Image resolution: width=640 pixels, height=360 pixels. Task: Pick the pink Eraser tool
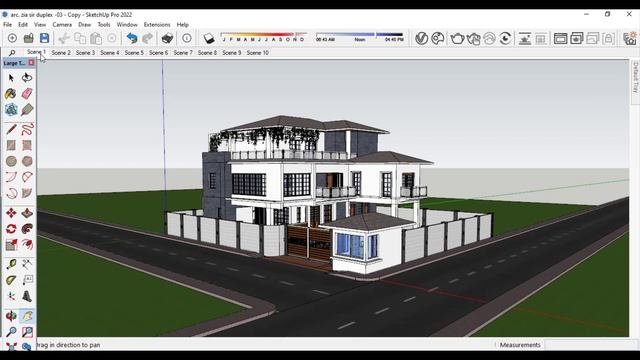[27, 93]
